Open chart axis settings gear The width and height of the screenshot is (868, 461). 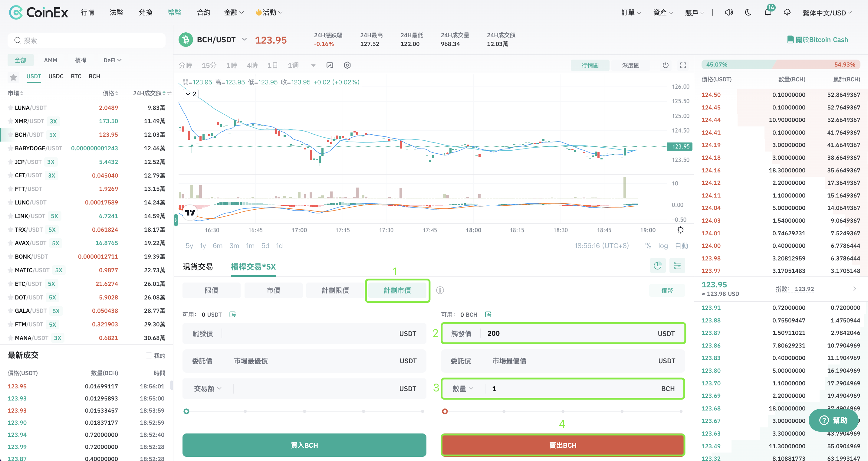pos(681,230)
